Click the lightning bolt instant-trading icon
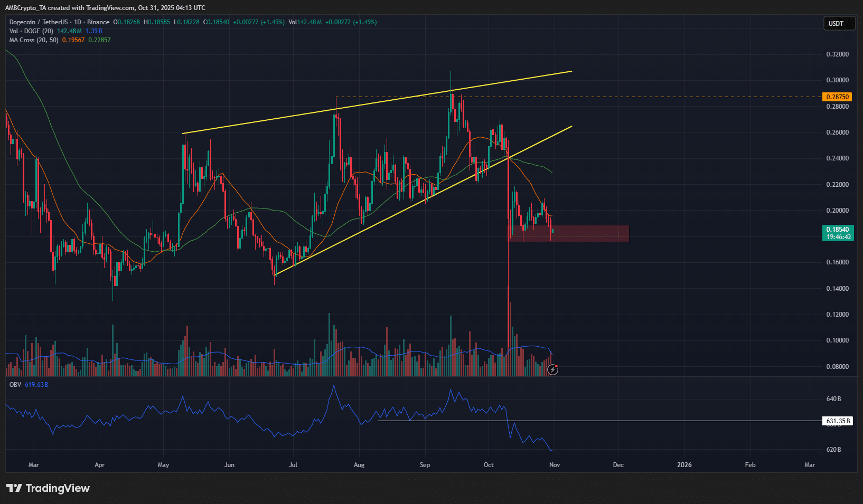Screen dimensions: 863x504 pyautogui.click(x=552, y=370)
